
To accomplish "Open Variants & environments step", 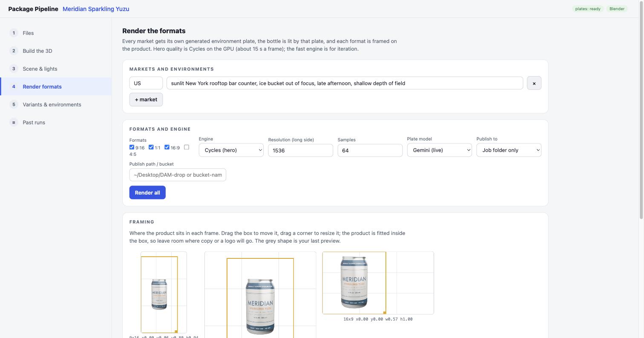I will 56,104.
